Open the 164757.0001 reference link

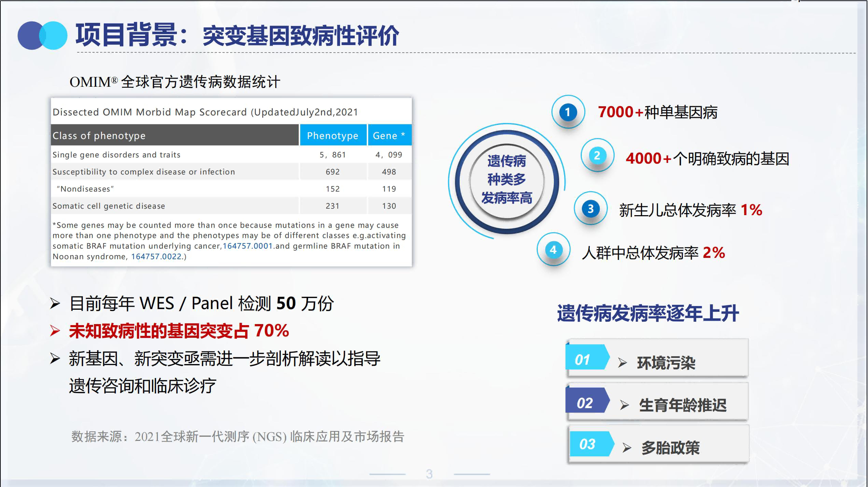[x=248, y=246]
